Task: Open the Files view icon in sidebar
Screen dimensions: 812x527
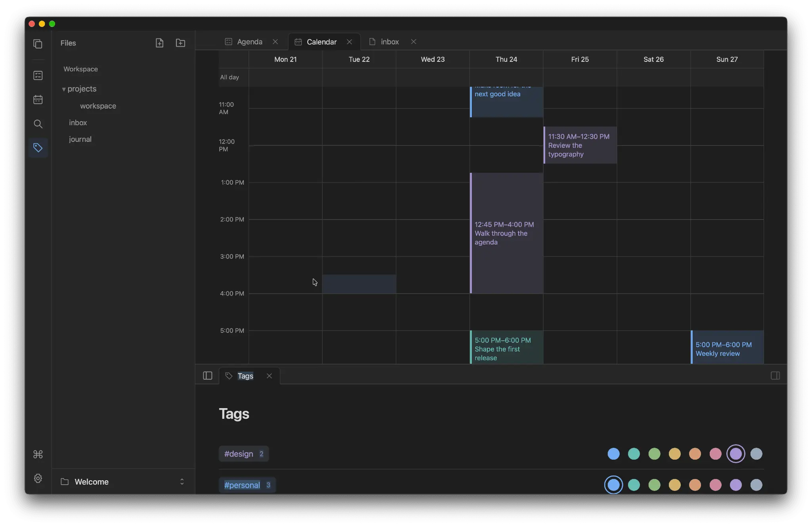Action: coord(38,44)
